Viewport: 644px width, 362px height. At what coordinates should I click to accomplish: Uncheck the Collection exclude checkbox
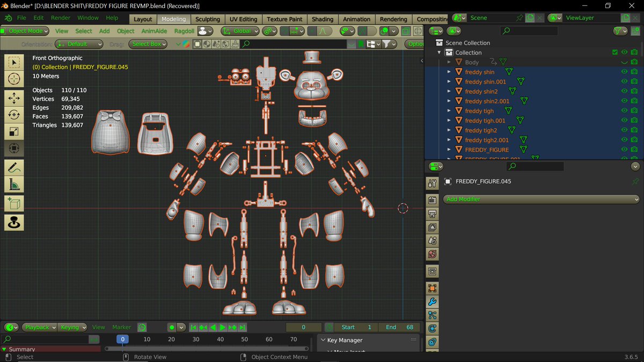tap(614, 53)
